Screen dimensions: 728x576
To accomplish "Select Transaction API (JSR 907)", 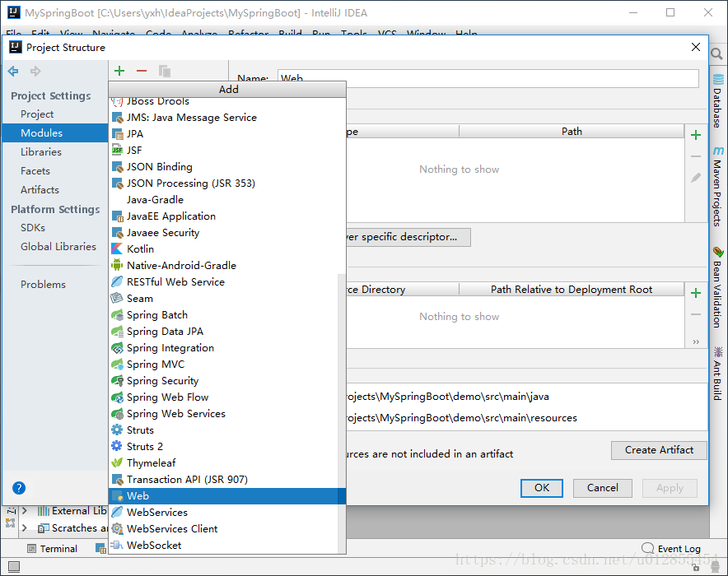I will [227, 480].
